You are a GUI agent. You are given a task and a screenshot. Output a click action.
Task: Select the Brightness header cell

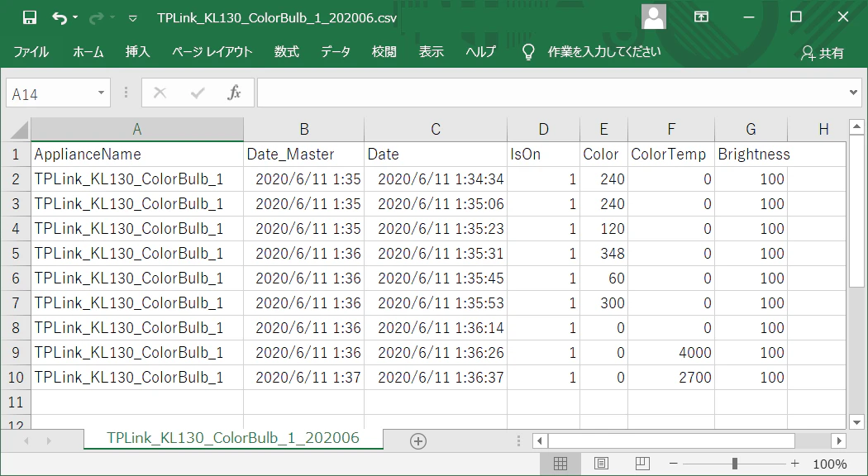[x=751, y=154]
